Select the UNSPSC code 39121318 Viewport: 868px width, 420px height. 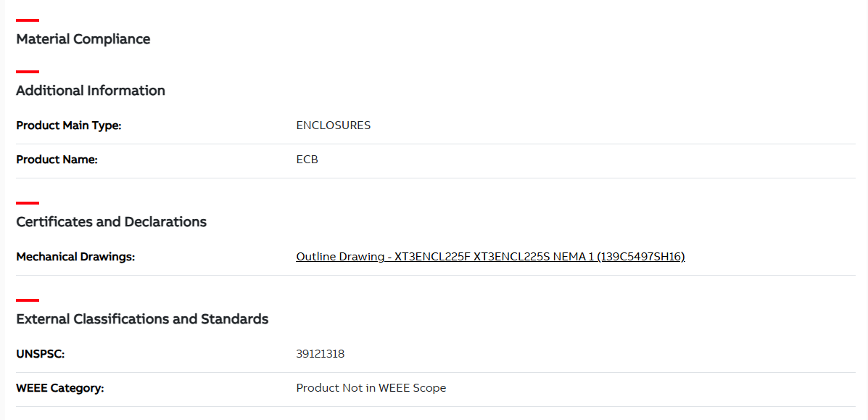click(321, 354)
